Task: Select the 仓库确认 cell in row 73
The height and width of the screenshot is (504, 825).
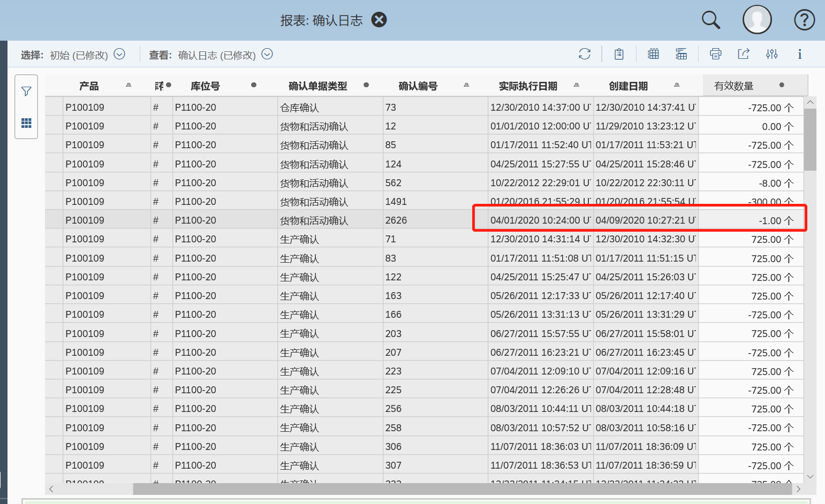Action: click(x=330, y=108)
